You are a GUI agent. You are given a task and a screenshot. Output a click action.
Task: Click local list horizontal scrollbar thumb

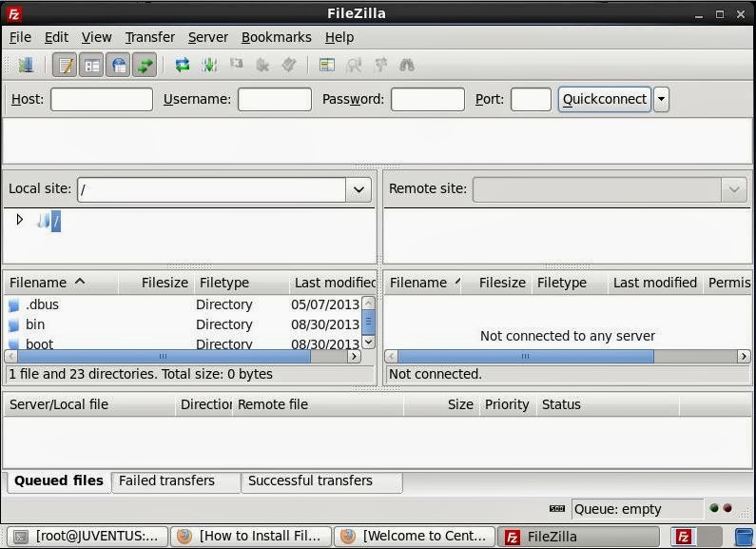(164, 357)
